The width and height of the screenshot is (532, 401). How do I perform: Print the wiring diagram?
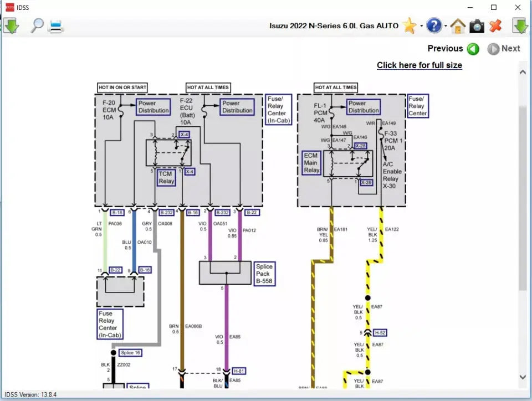click(56, 25)
